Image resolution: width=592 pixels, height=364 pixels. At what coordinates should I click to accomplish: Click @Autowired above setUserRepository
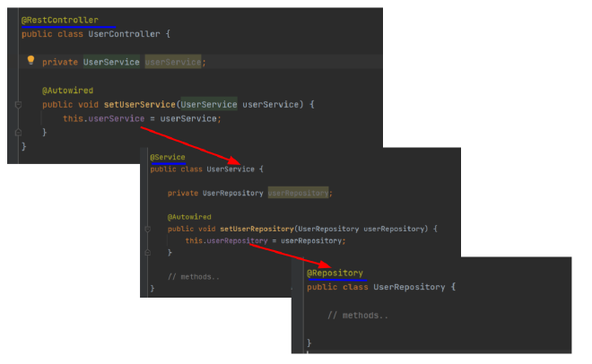coord(189,217)
